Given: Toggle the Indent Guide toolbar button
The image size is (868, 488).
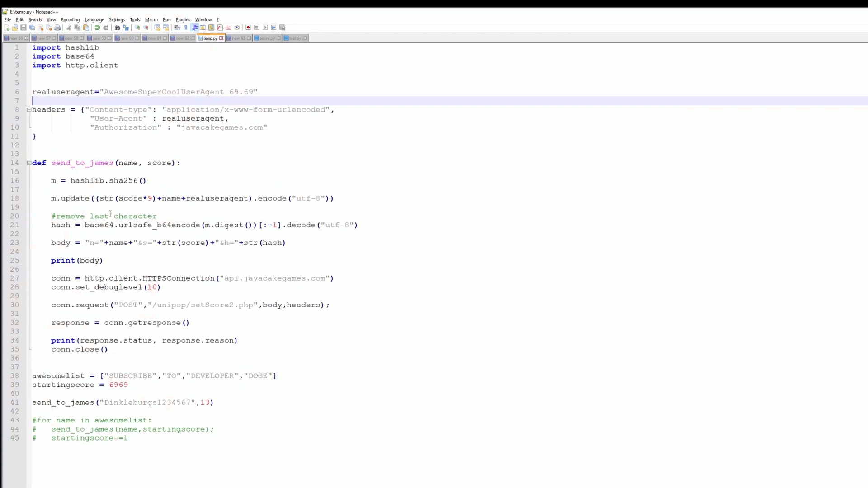Looking at the screenshot, I should tap(195, 28).
